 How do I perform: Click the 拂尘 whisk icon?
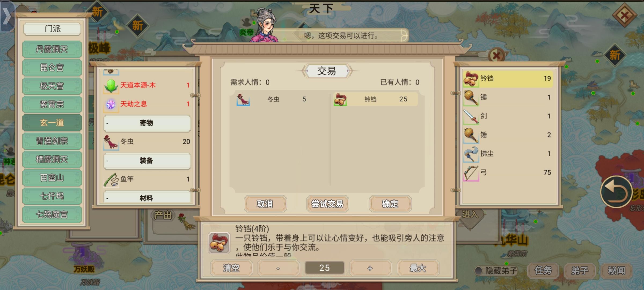pyautogui.click(x=471, y=154)
